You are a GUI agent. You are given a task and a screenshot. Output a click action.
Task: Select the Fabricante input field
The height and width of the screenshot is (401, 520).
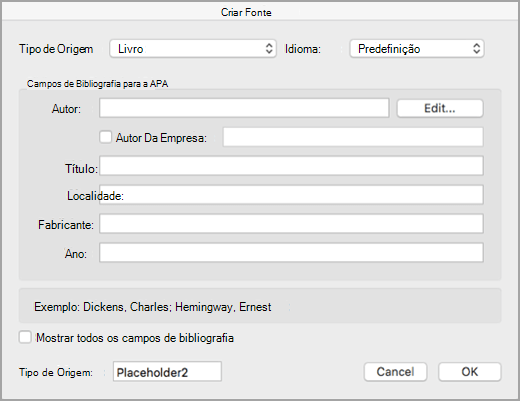291,224
